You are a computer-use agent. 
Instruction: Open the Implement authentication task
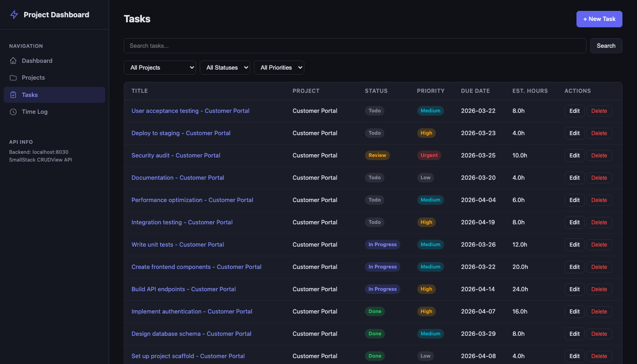(192, 311)
